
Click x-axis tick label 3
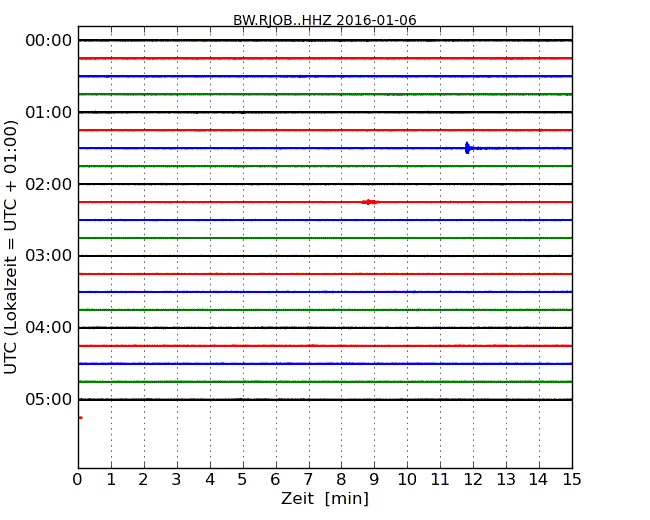point(177,480)
